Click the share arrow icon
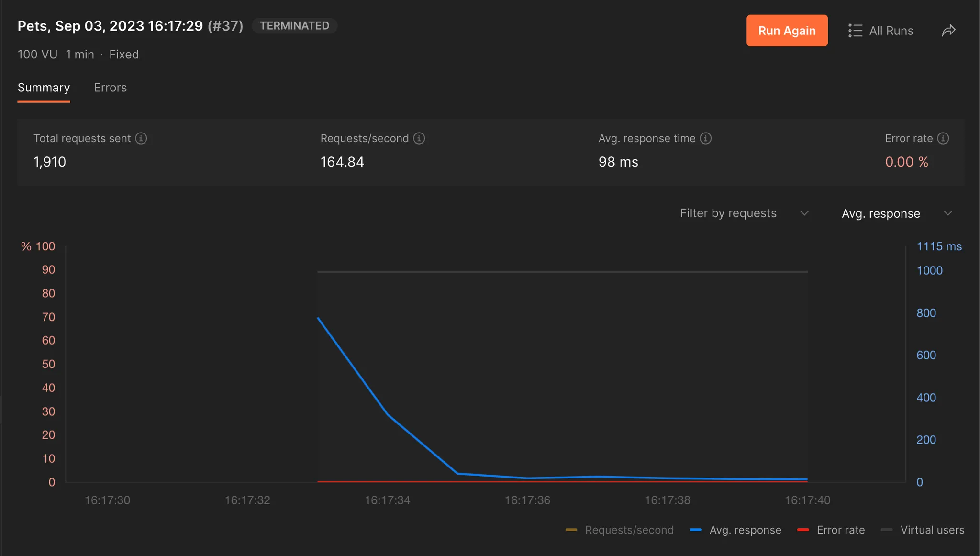Image resolution: width=980 pixels, height=556 pixels. click(948, 31)
